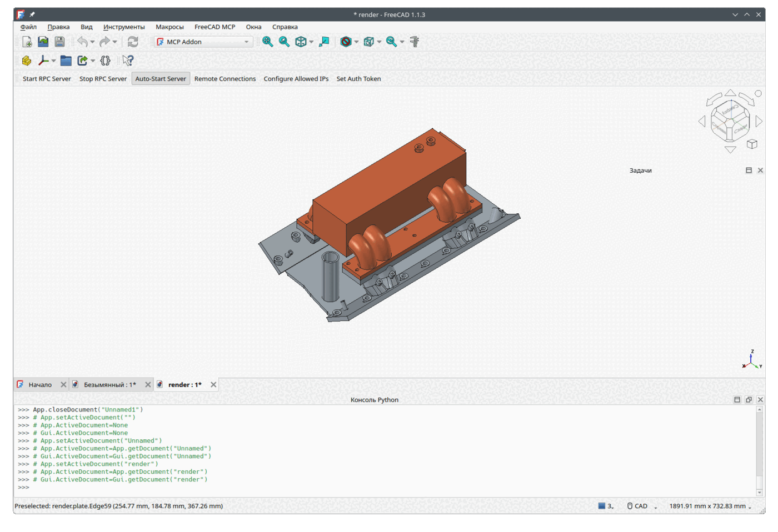778x532 pixels.
Task: Expand the make link dropdown arrow
Action: [93, 61]
